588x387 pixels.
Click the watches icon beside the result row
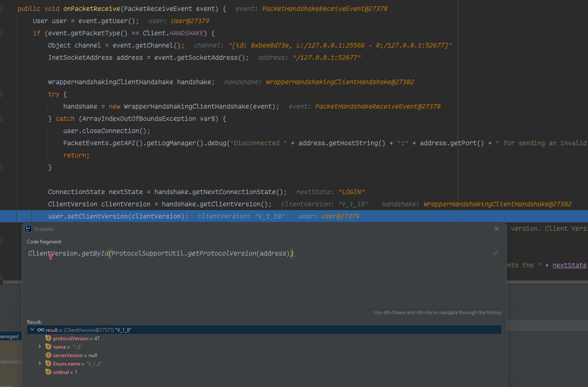[41, 330]
